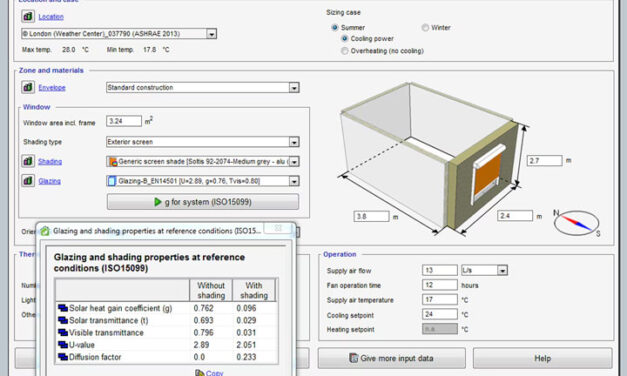Screen dimensions: 627x376
Task: Open the Location database icon
Action: [28, 16]
